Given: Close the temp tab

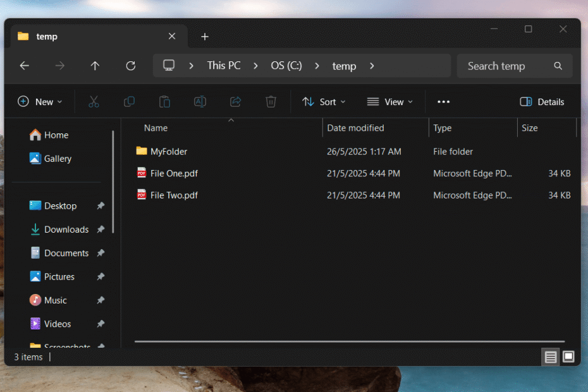Looking at the screenshot, I should pyautogui.click(x=172, y=36).
